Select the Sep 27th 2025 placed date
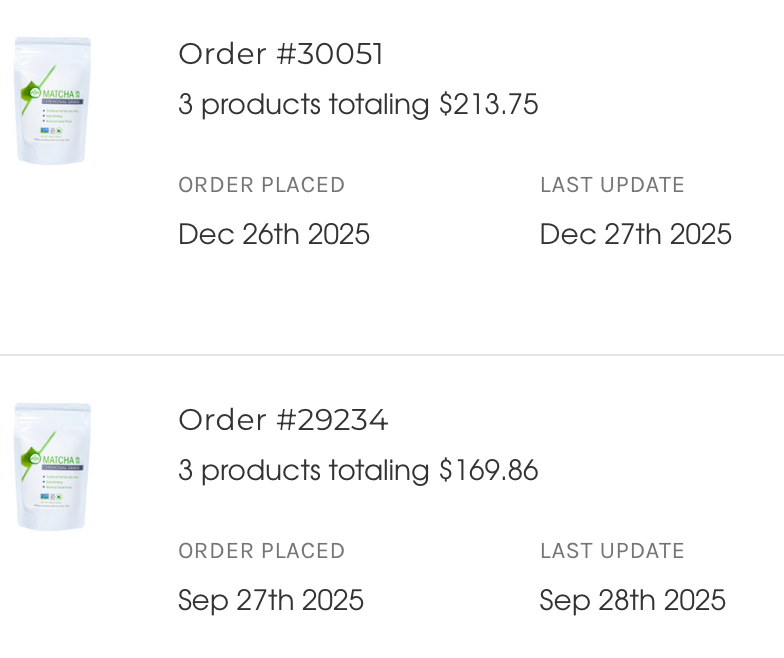The width and height of the screenshot is (784, 658). [x=271, y=601]
